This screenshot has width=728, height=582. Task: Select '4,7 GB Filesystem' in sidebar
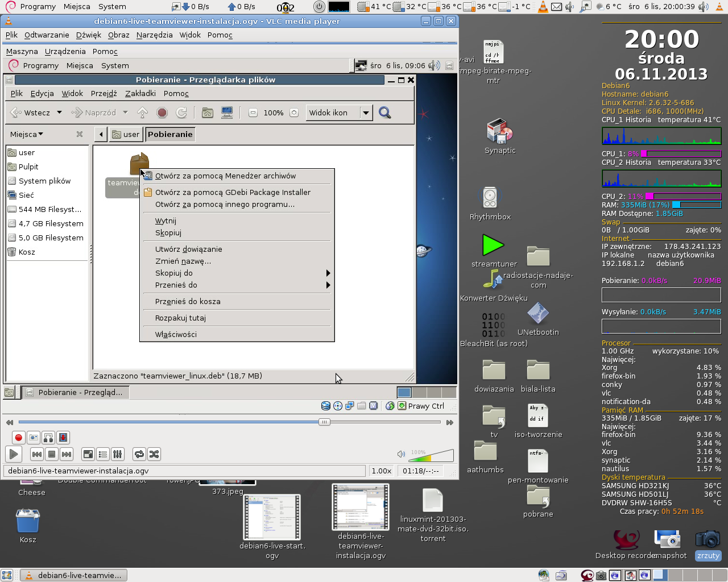coord(48,223)
